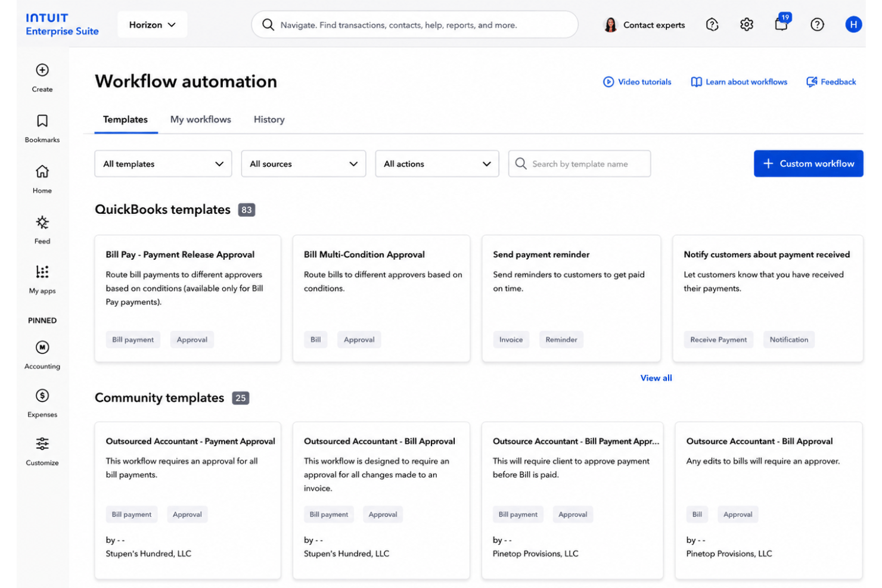This screenshot has height=588, width=882.
Task: Click the help chat icon beside Contact experts
Action: 712,24
